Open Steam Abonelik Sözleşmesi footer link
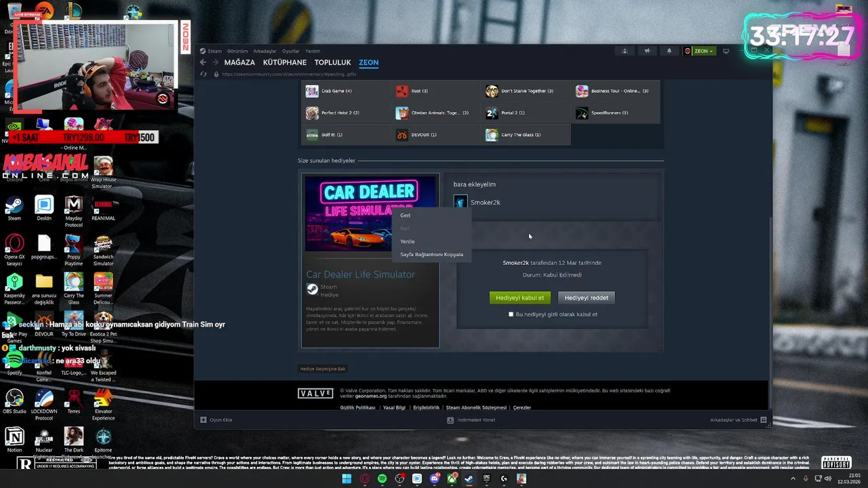The height and width of the screenshot is (488, 868). [x=476, y=407]
